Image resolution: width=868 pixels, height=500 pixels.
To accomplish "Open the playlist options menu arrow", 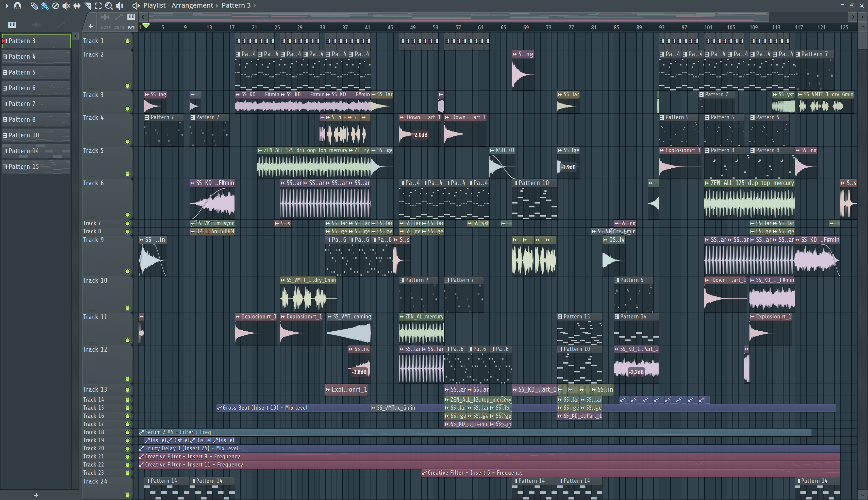I will click(x=7, y=6).
